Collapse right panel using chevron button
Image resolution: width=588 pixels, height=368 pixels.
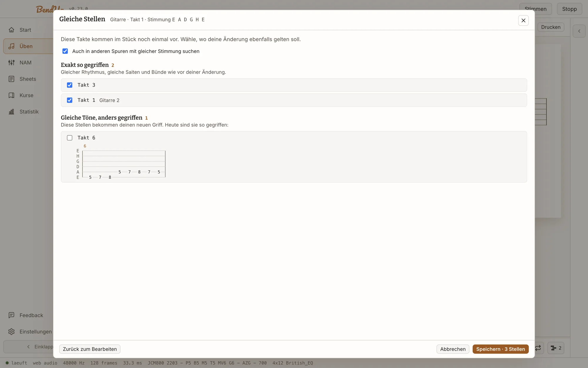click(579, 31)
